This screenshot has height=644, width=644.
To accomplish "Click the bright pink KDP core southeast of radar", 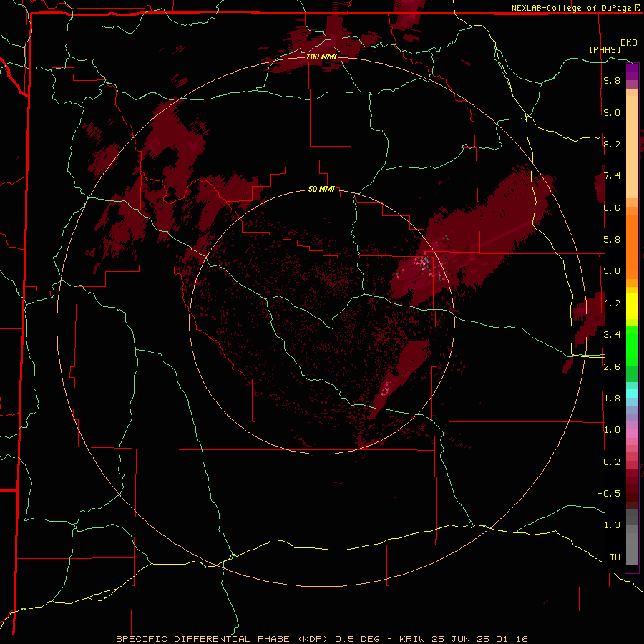I will [386, 388].
